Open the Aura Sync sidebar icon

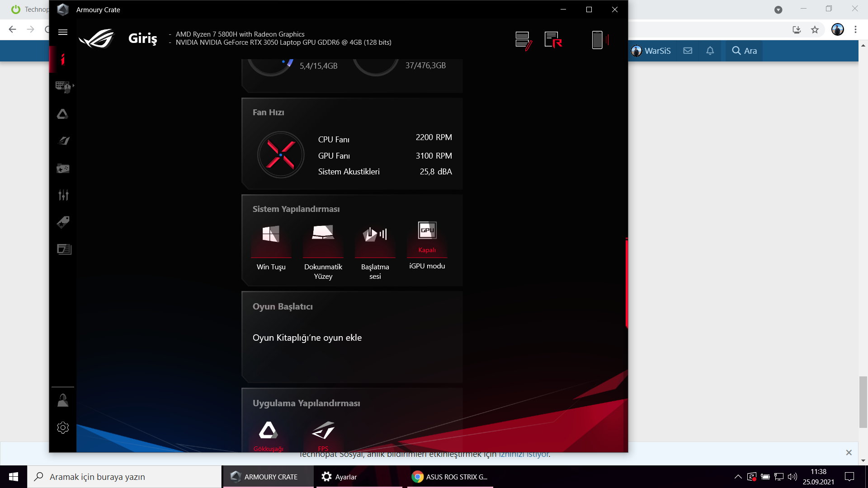click(x=63, y=114)
